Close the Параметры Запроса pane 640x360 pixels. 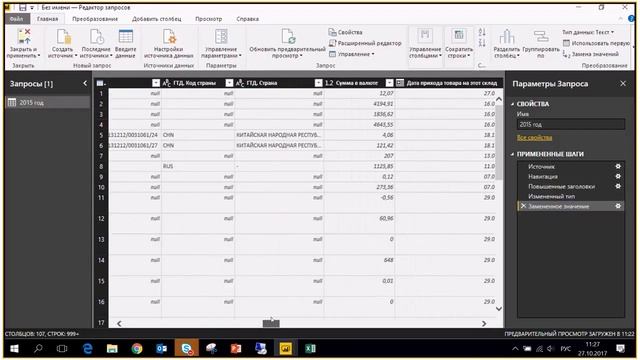pos(623,83)
